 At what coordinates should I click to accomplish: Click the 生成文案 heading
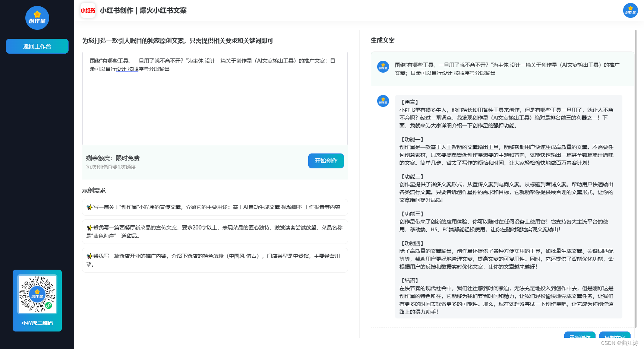pos(383,40)
